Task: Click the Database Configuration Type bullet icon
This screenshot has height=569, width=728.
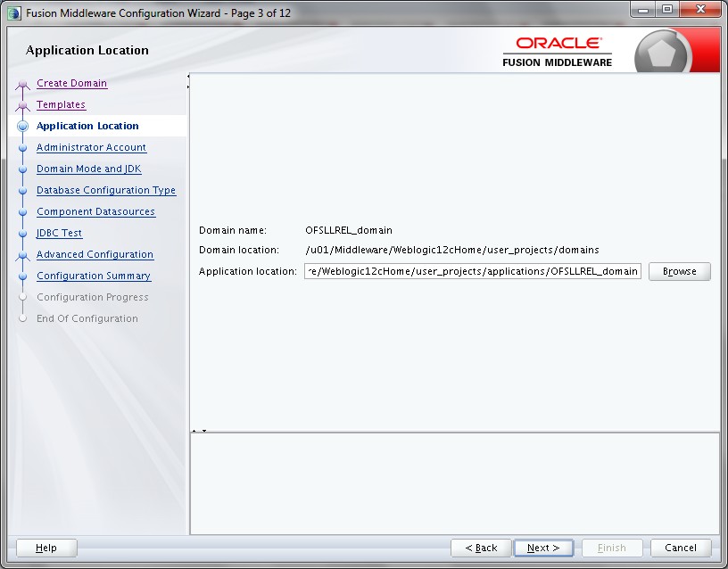Action: (x=22, y=190)
